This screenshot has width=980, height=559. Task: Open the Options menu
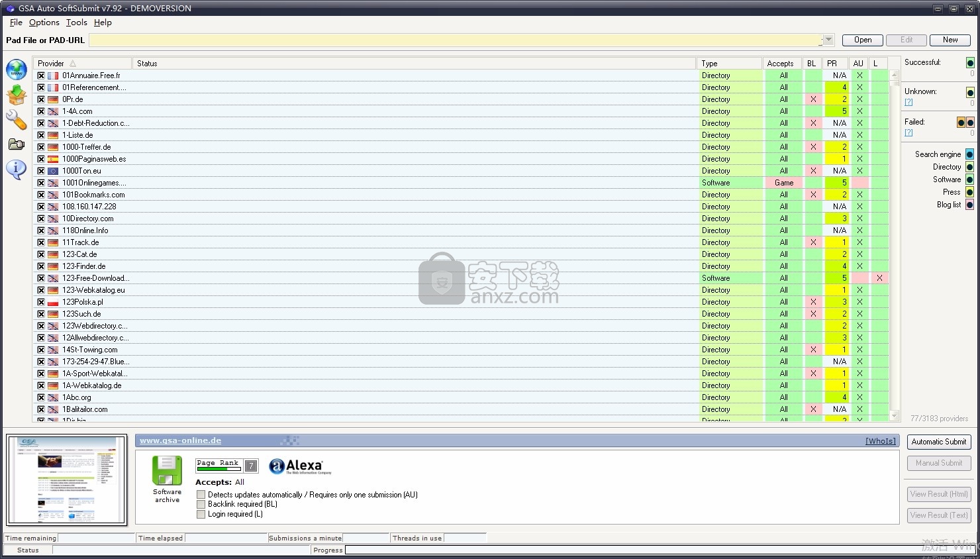point(44,23)
